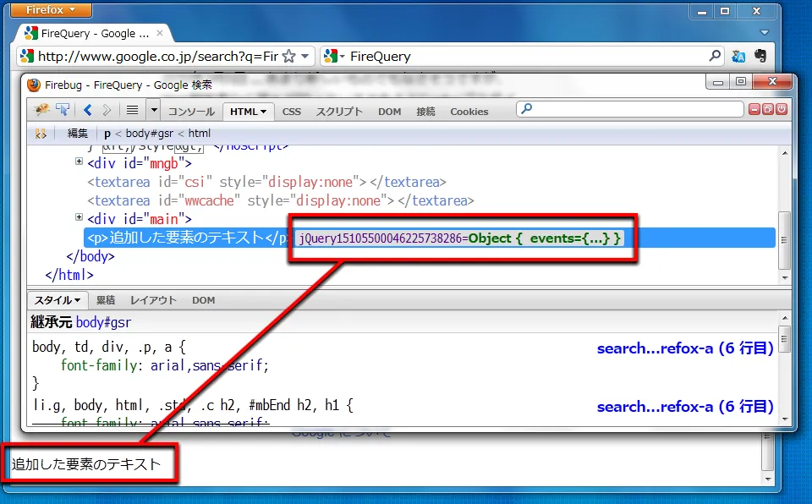Activate the element inspector arrow icon
812x504 pixels.
click(x=62, y=111)
